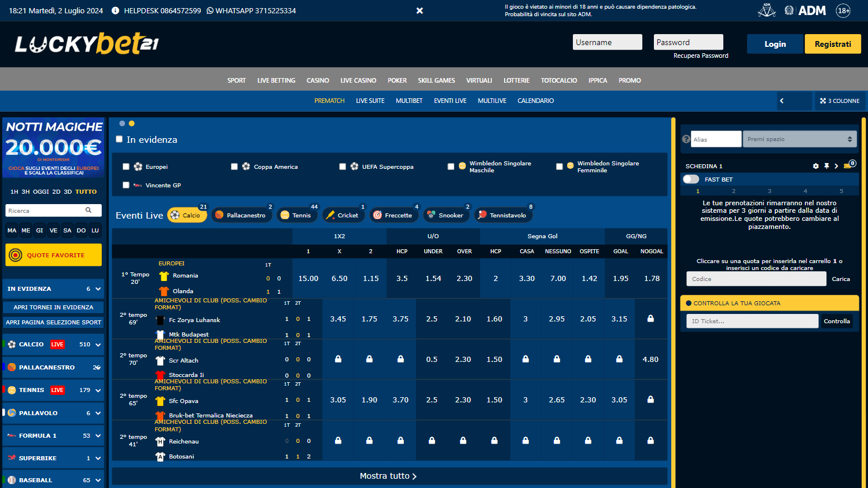Click the target icon on Quote Favorite
The image size is (868, 488).
16,255
